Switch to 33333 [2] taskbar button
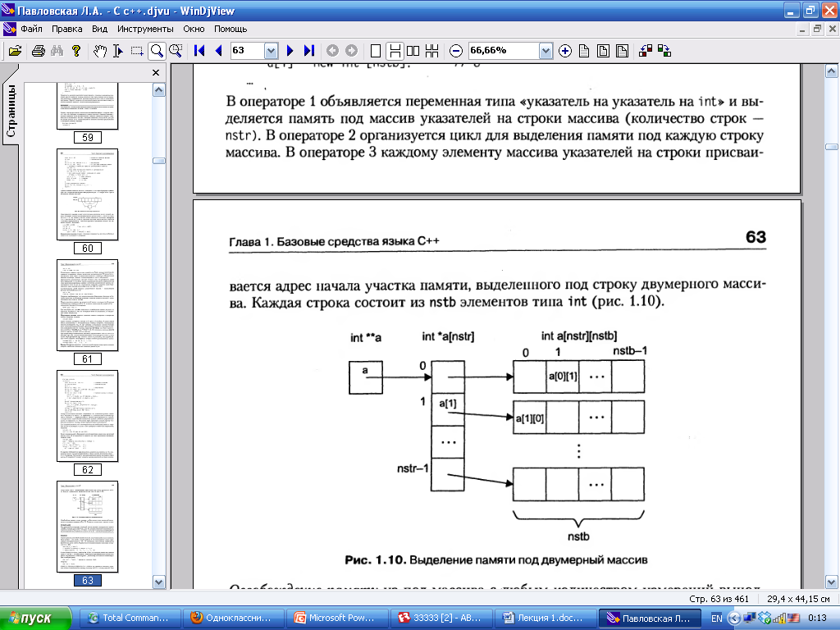The height and width of the screenshot is (630, 840). tap(440, 619)
